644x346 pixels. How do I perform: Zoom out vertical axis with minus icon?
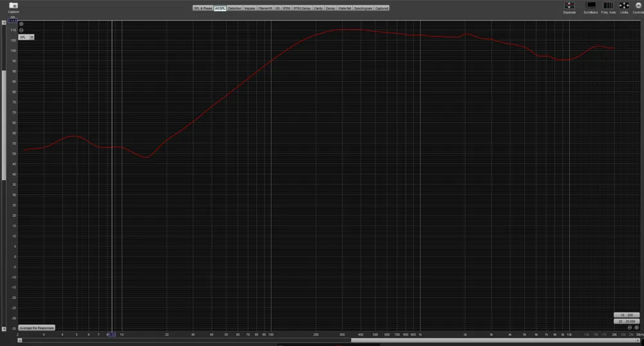[21, 30]
